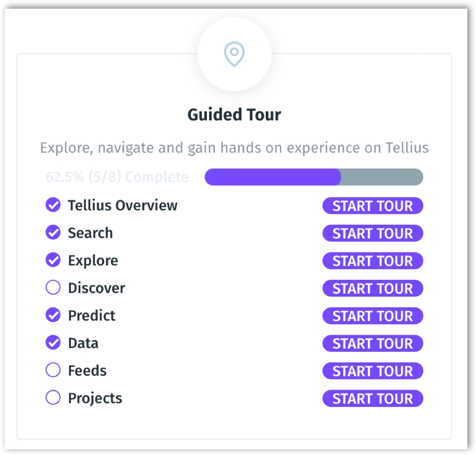Screen dimensions: 476x455
Task: Select the Discover tour label
Action: pyautogui.click(x=96, y=288)
